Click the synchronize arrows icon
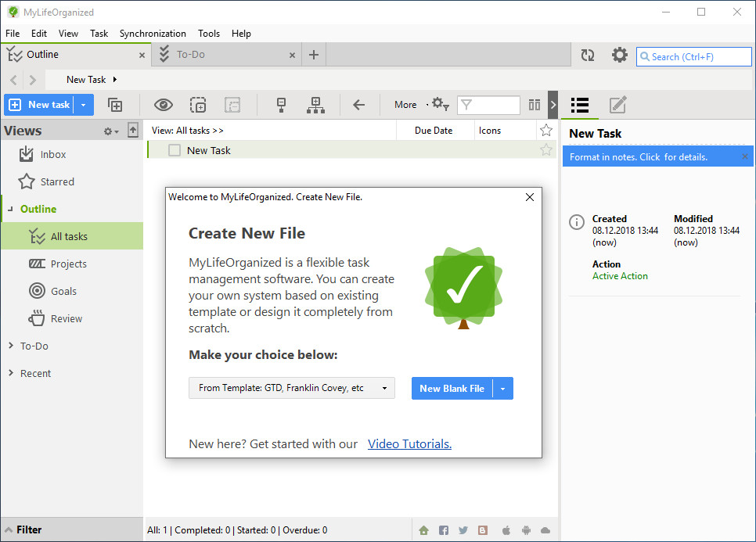This screenshot has height=542, width=756. click(x=587, y=55)
